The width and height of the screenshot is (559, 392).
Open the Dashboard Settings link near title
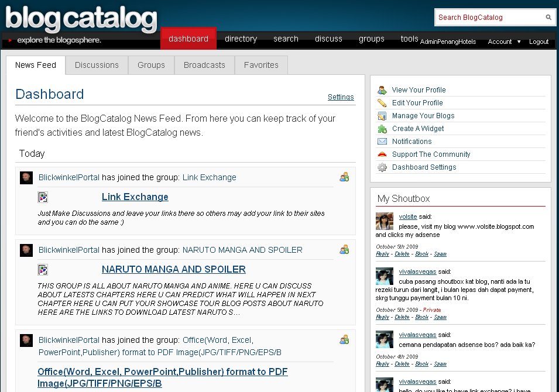341,97
